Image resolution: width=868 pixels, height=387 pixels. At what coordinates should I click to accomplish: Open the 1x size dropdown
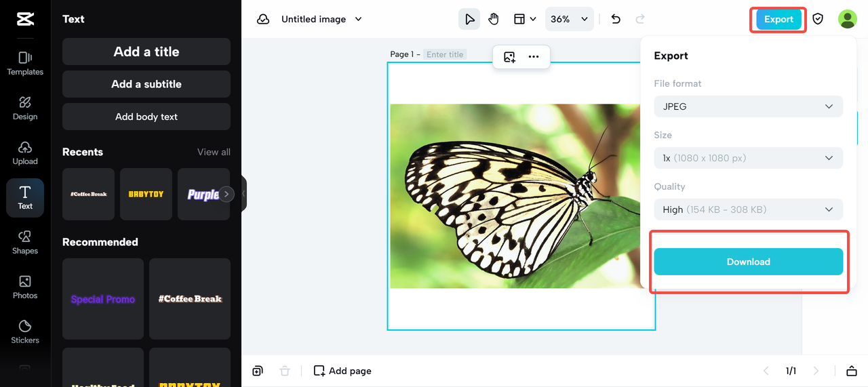tap(749, 158)
